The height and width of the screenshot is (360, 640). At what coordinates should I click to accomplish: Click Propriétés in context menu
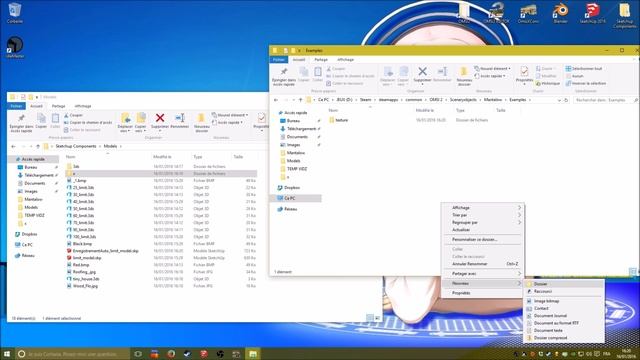click(x=482, y=293)
